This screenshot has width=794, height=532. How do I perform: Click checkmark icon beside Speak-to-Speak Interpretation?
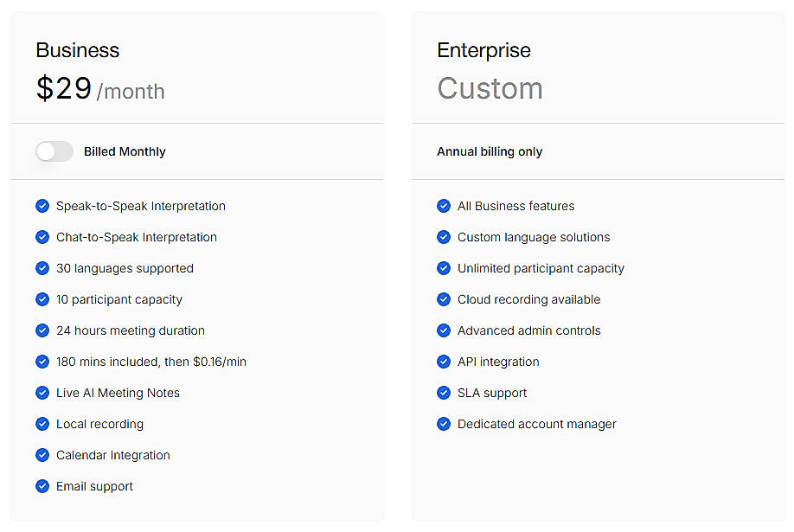point(42,206)
